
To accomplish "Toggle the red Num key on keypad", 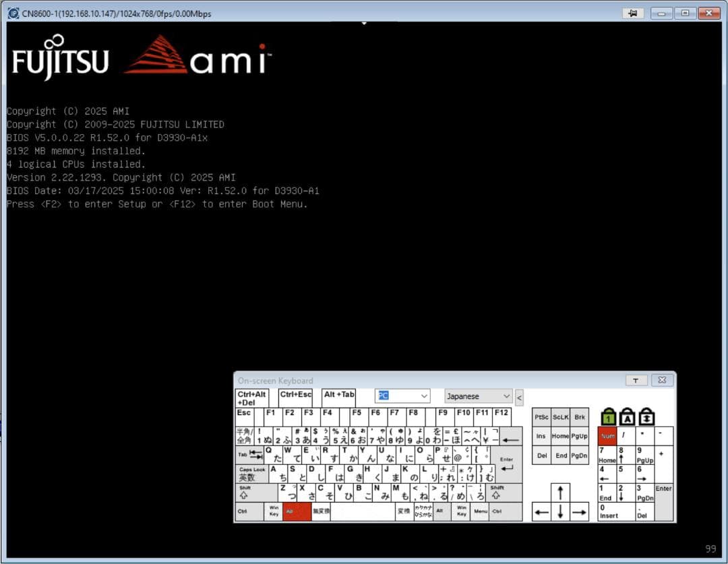I will pos(607,436).
